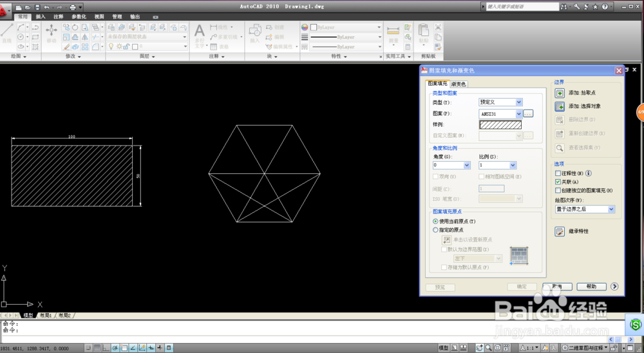Click the Help question mark icon
Screen dimensions: 644x353
[x=605, y=6]
